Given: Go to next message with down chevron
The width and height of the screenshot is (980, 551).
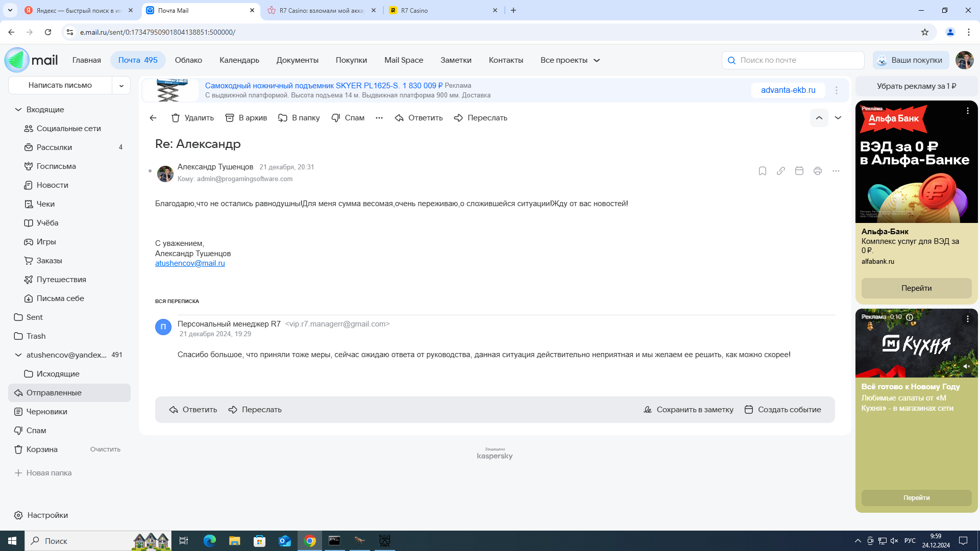Looking at the screenshot, I should tap(838, 118).
